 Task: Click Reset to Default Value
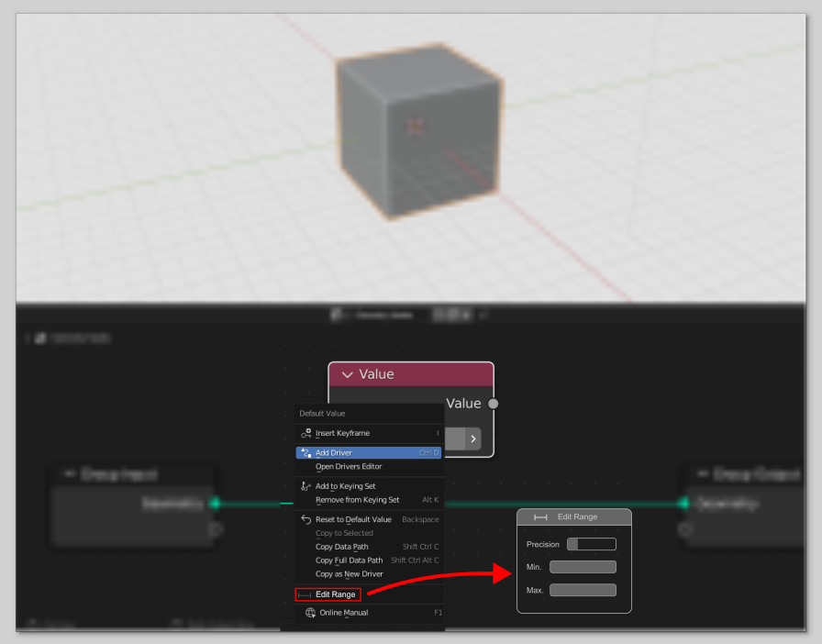click(x=369, y=519)
